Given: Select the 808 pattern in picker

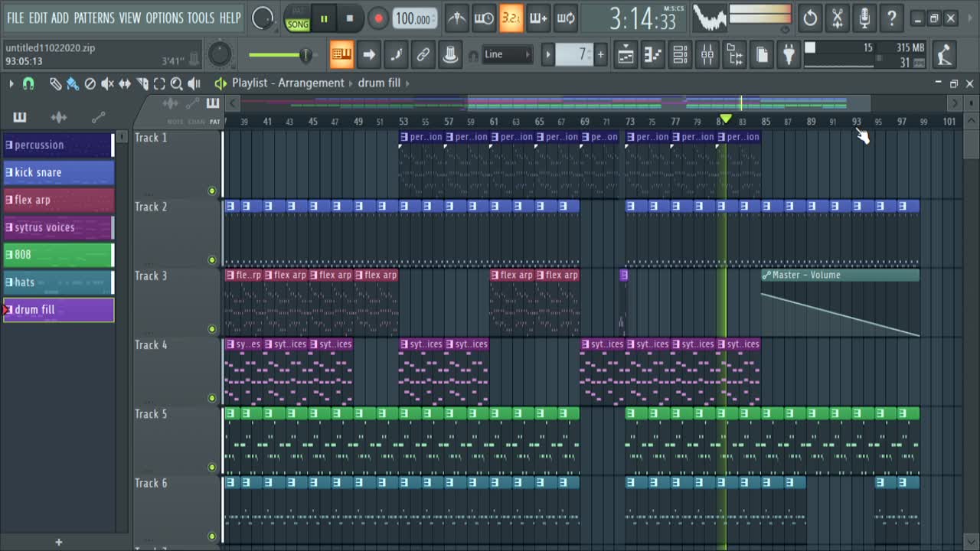Looking at the screenshot, I should 59,255.
